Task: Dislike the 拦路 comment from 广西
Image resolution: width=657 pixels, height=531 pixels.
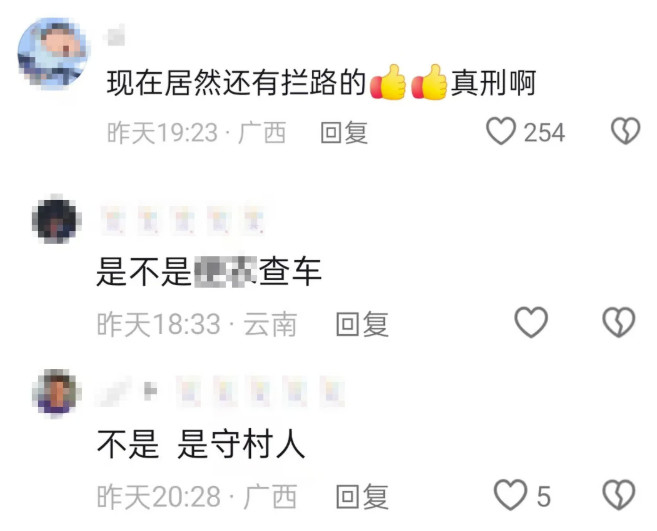Action: coord(625,131)
